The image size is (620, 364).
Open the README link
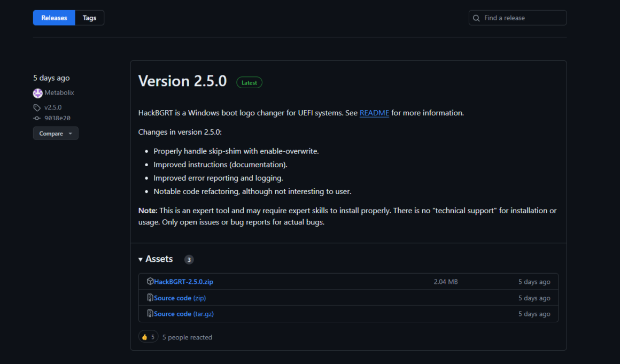pyautogui.click(x=374, y=113)
